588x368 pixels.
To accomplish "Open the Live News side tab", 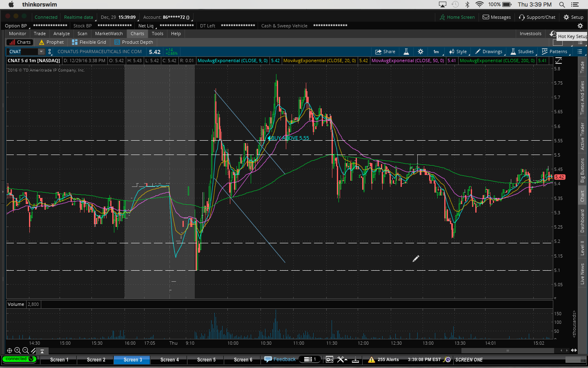I will point(582,274).
